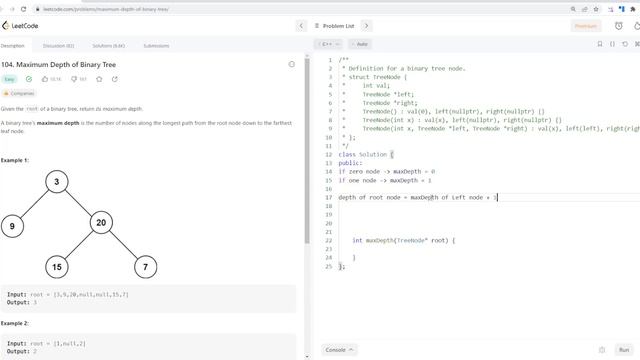This screenshot has height=360, width=640.
Task: Click the scroll down arrow of description panel
Action: coord(307,357)
